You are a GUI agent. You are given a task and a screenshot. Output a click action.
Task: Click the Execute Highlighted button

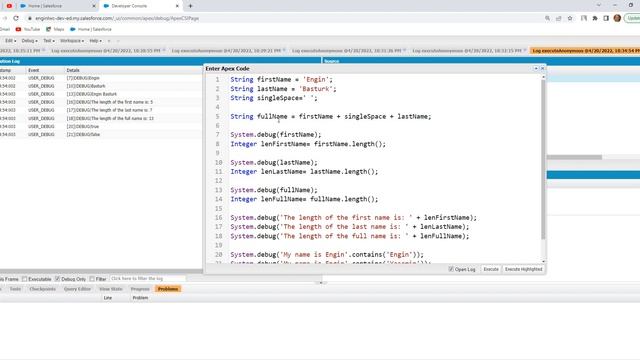pos(523,269)
